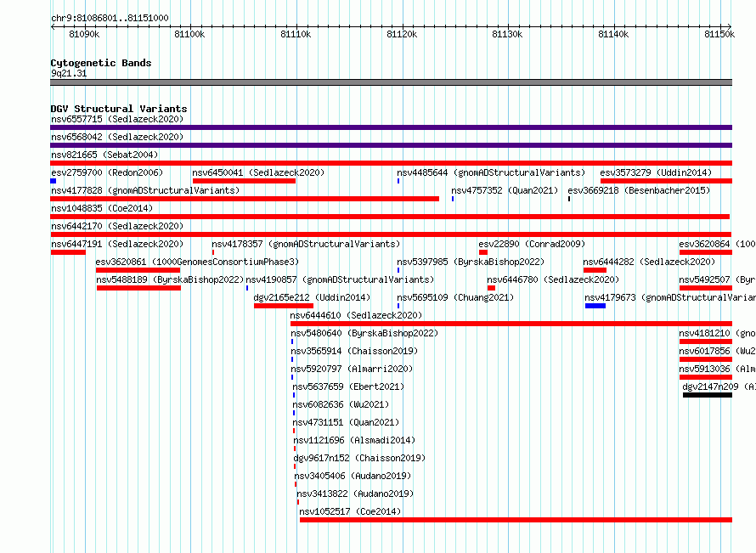Open variant nsv5695109 (Chuang2021)
Image resolution: width=756 pixels, height=553 pixels.
(455, 297)
